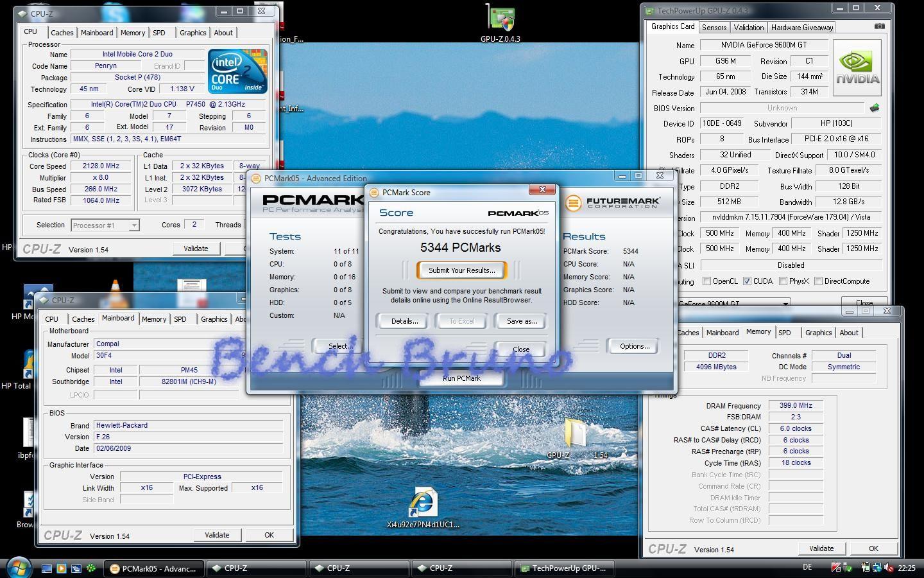Click Close in PCMark Score dialog

(521, 349)
